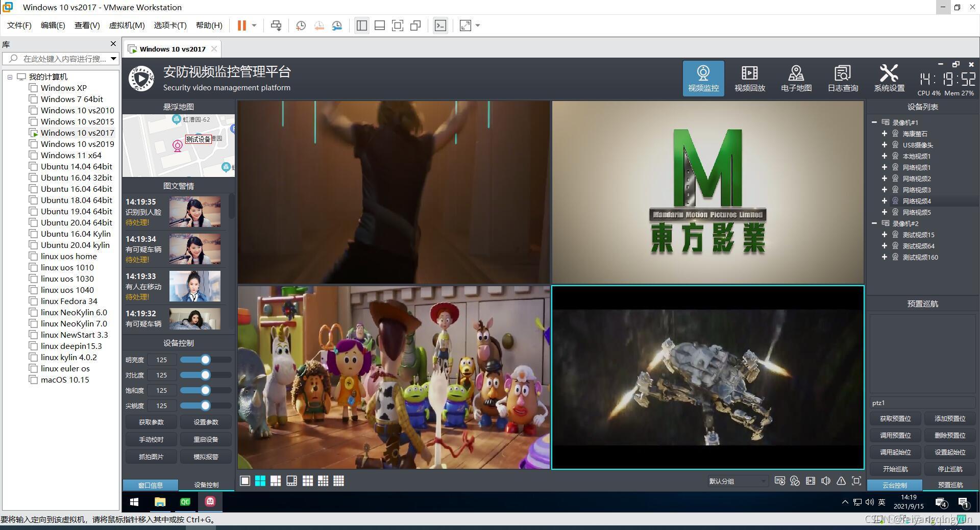Click the 饱和度 saturation slider
The image size is (980, 530).
[x=205, y=390]
